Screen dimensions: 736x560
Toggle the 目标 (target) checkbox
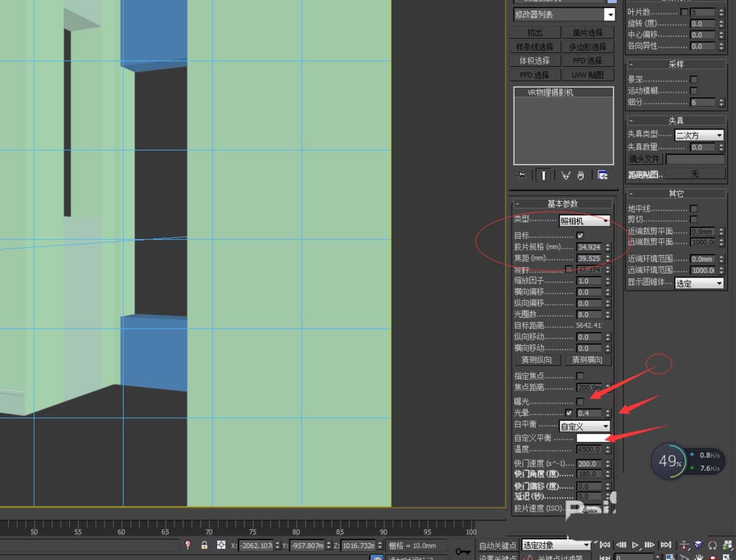coord(580,235)
